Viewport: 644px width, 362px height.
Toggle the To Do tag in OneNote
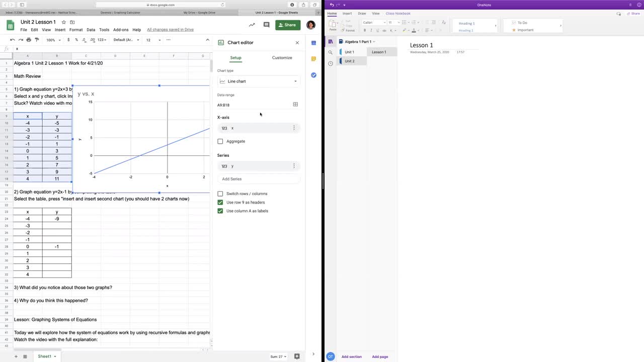pos(522,23)
